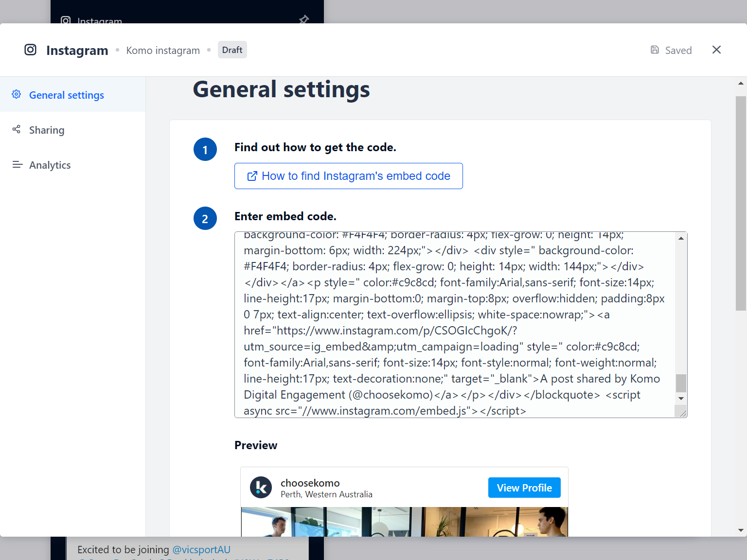
Task: Click the Draft status badge
Action: [232, 50]
